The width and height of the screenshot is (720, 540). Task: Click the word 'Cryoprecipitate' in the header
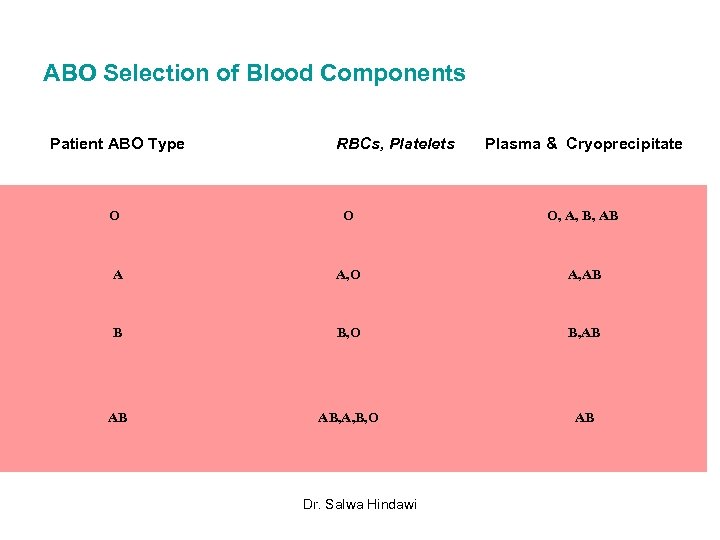click(x=624, y=144)
